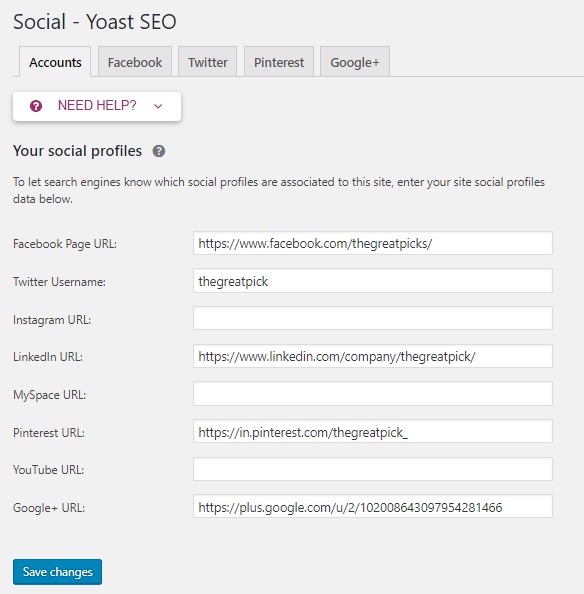
Task: Click the empty MySpace URL field
Action: (373, 394)
